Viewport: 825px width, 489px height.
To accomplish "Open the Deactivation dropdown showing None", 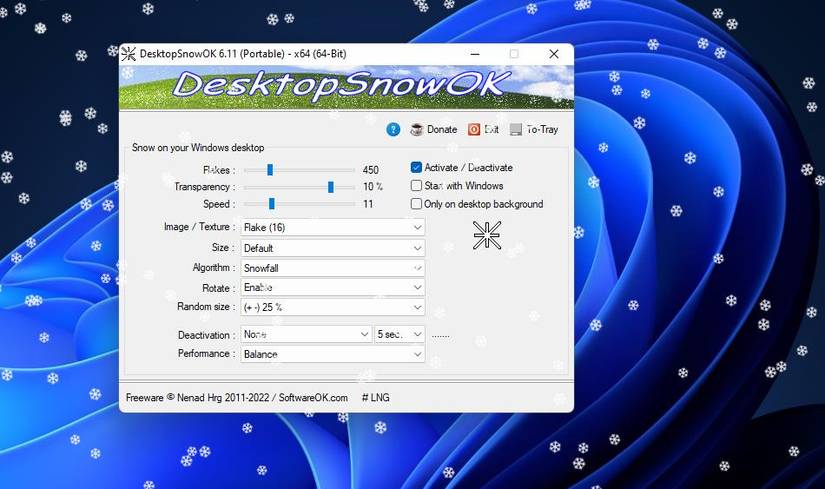I will (306, 334).
